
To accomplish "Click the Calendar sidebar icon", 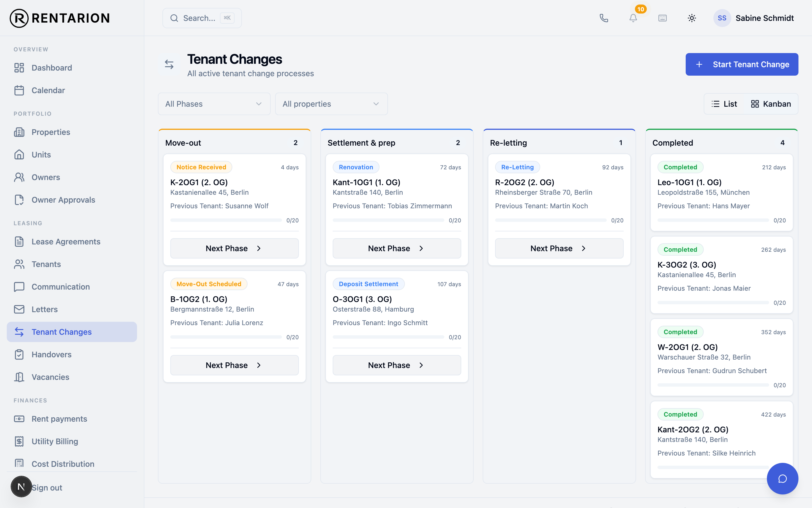I will click(19, 90).
